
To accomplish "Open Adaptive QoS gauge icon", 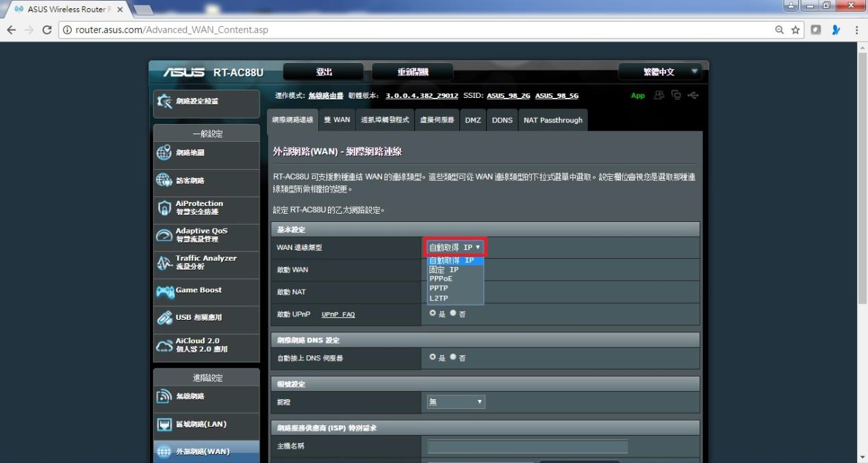I will point(164,235).
